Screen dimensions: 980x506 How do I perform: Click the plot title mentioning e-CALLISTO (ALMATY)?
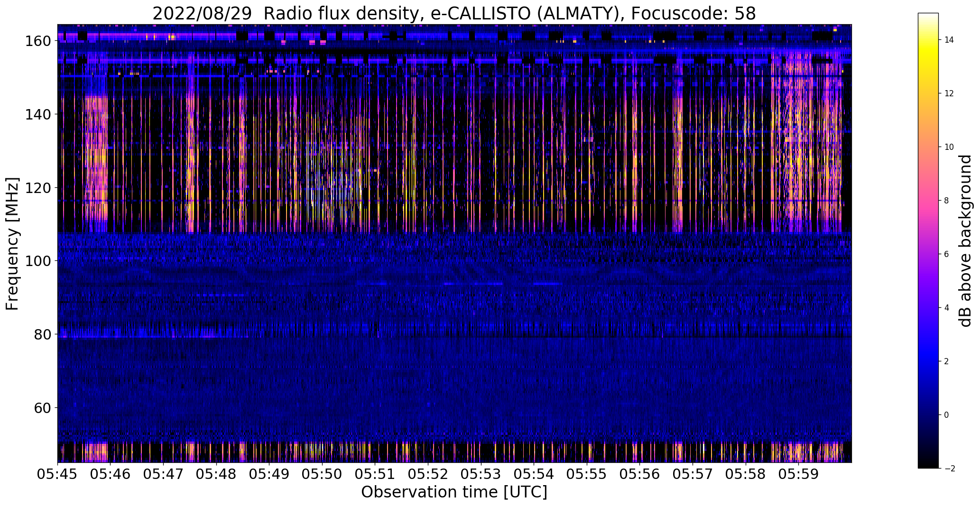[x=454, y=13]
